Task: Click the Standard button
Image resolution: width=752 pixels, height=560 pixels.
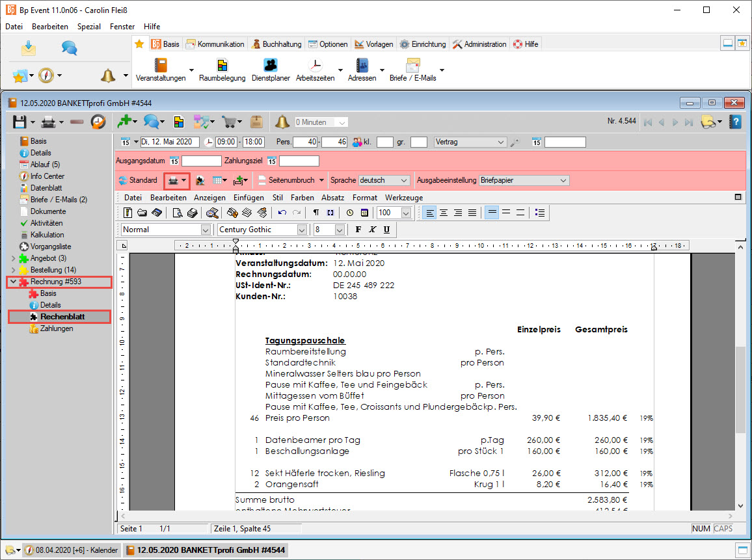Action: [x=137, y=180]
